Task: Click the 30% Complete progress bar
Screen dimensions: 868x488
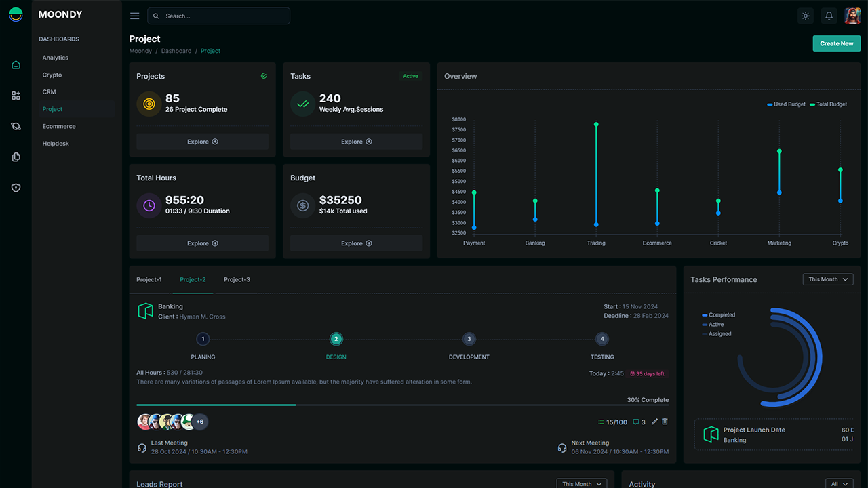Action: (403, 405)
